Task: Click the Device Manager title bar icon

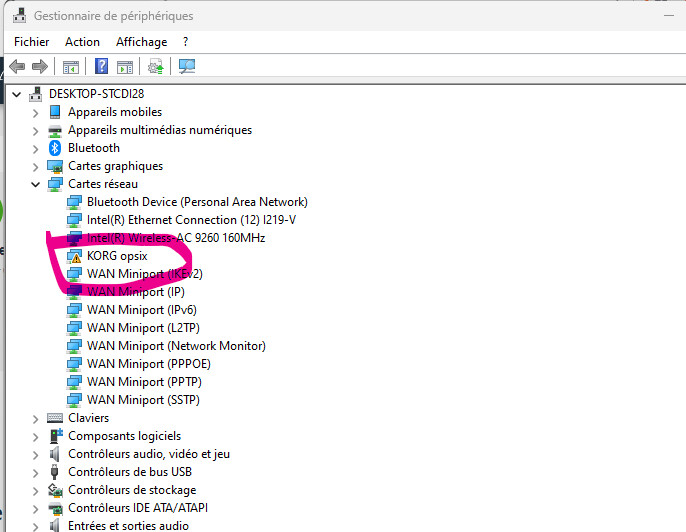Action: tap(19, 16)
